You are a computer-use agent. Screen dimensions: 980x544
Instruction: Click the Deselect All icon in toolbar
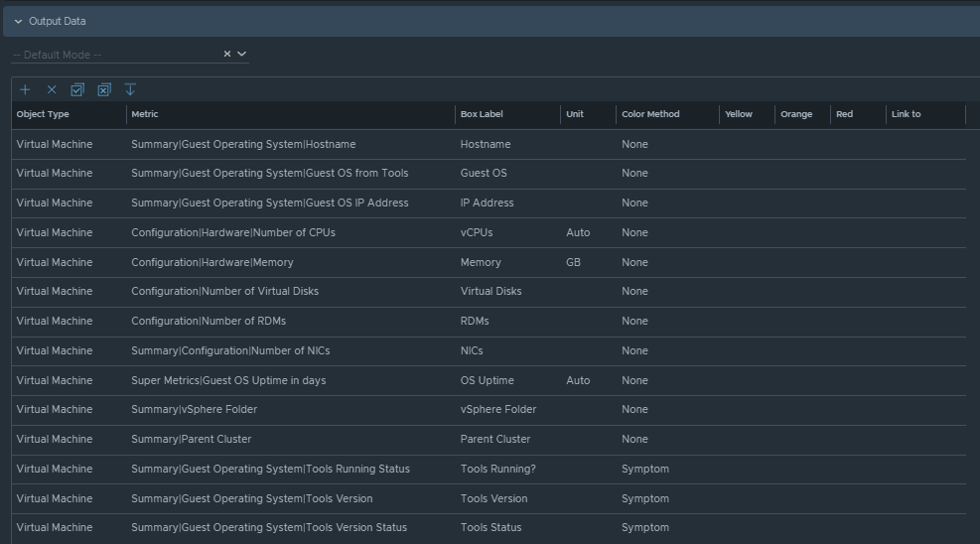[x=103, y=90]
